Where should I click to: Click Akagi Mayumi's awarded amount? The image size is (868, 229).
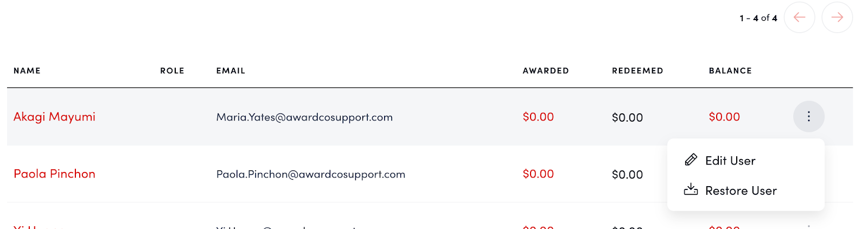click(538, 117)
